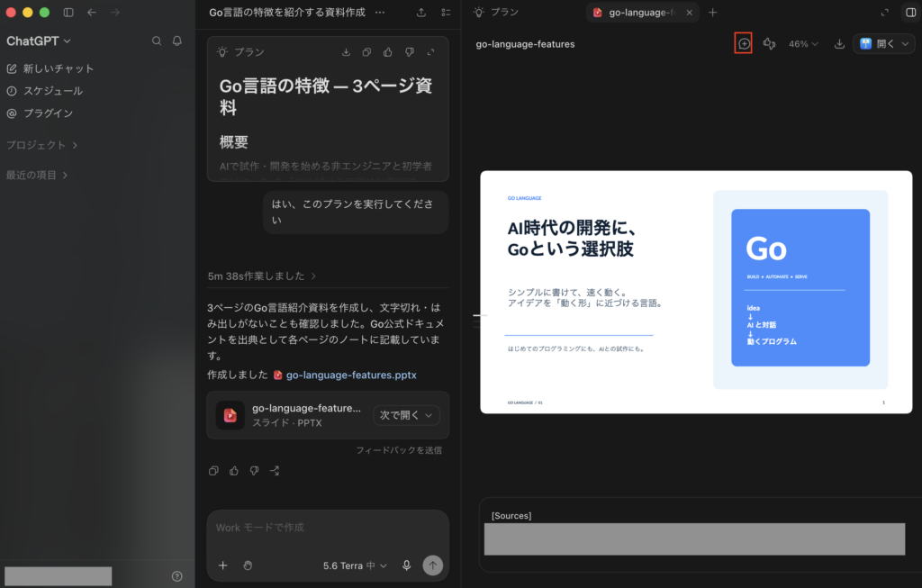Expand the plan card to fullscreen
Viewport: 922px width, 588px height.
point(430,52)
